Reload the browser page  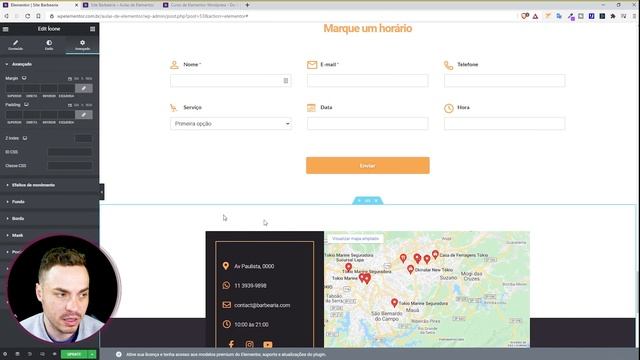tap(27, 16)
